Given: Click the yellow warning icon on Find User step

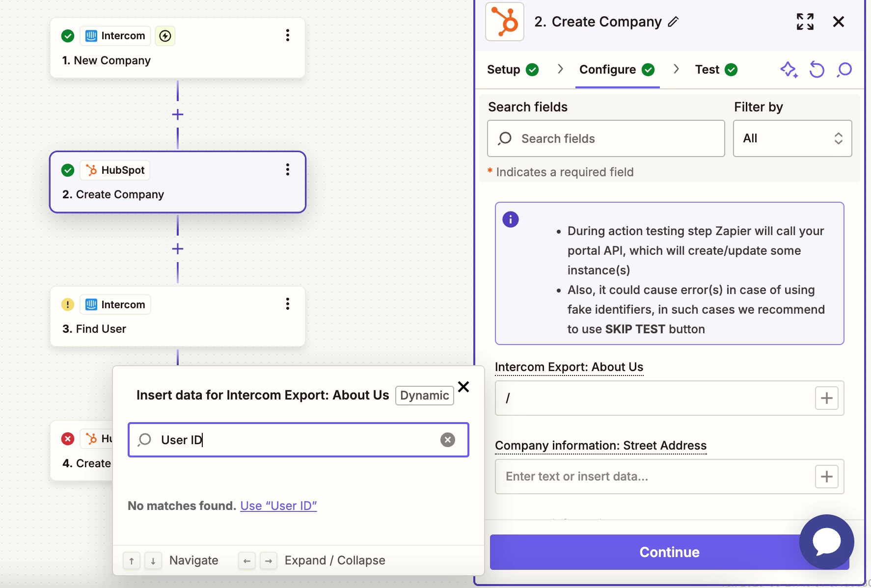Looking at the screenshot, I should (68, 304).
